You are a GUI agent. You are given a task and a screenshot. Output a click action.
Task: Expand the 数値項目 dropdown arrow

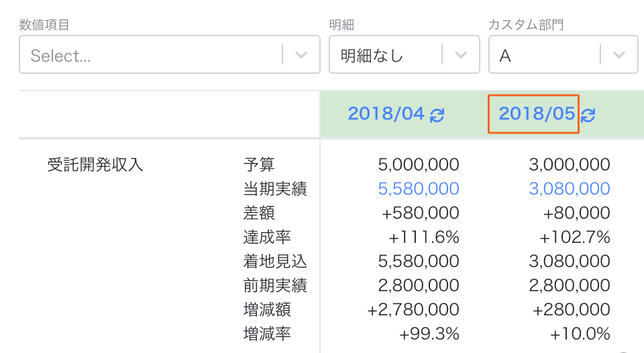[x=301, y=54]
